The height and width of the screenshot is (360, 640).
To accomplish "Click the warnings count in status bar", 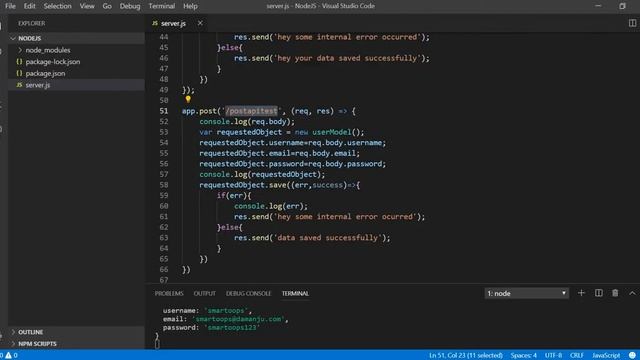I will 10,356.
